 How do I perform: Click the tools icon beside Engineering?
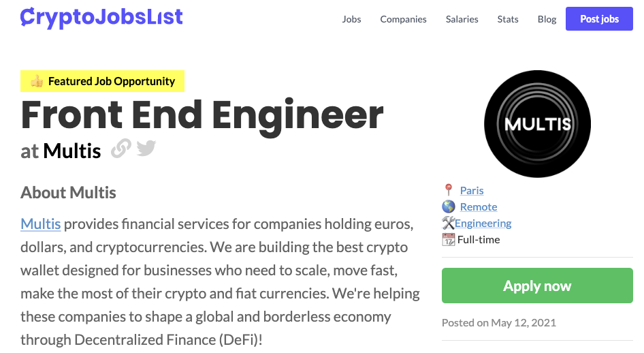(448, 223)
